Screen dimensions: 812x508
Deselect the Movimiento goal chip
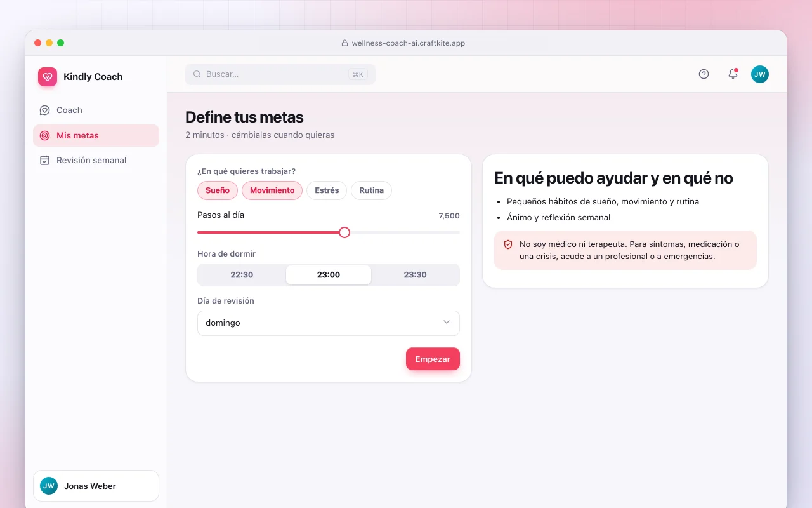point(272,190)
